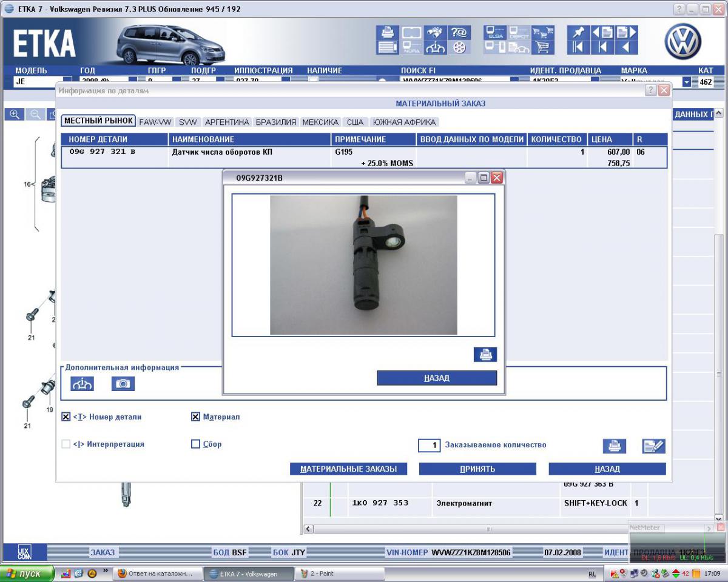Screen dimensions: 728x582
Task: Click the Электромагнит row text in parts list
Action: click(464, 503)
